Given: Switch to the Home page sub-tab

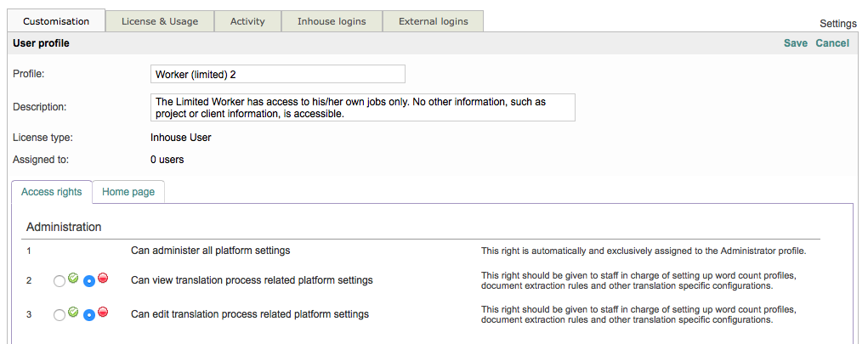Looking at the screenshot, I should [128, 192].
